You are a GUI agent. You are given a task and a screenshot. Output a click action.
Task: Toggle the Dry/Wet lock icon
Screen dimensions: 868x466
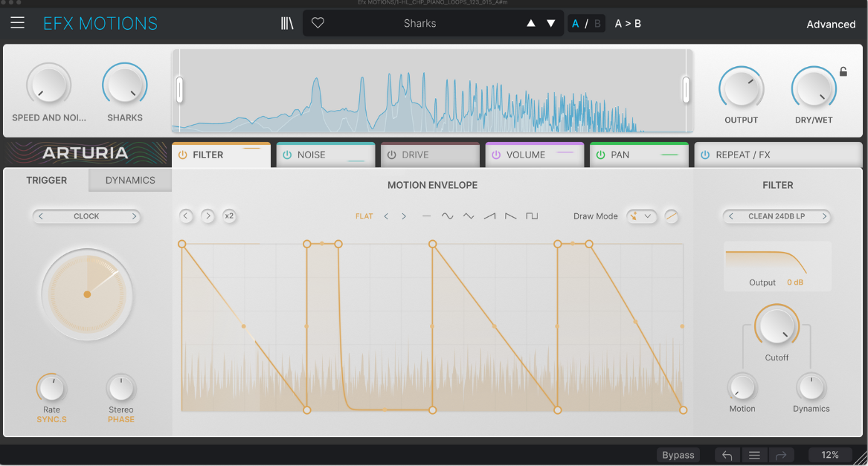pos(843,71)
